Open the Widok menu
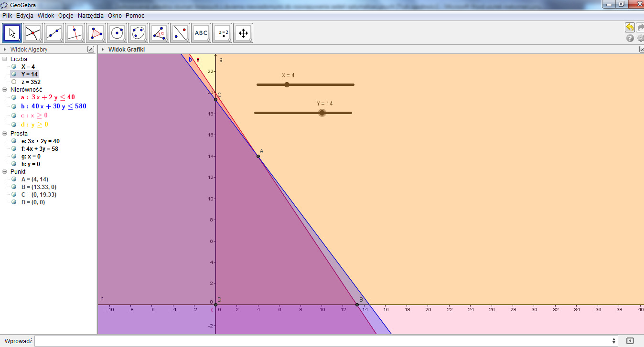The height and width of the screenshot is (347, 644). click(46, 15)
